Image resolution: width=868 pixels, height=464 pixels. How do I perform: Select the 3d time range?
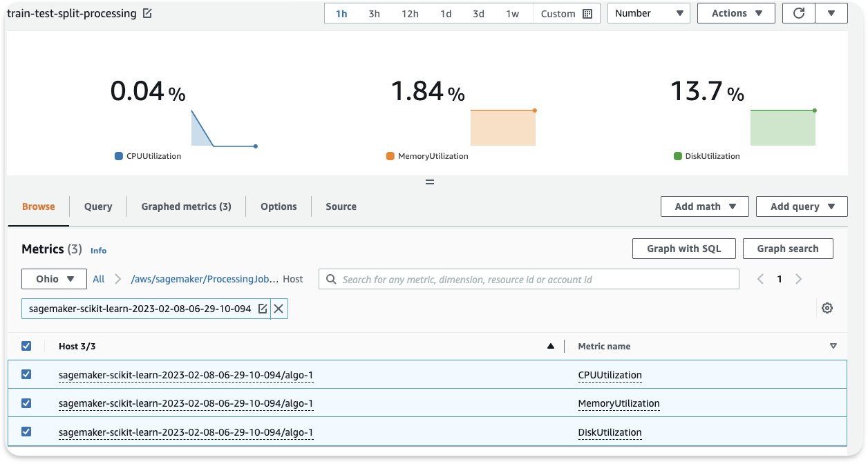pyautogui.click(x=478, y=14)
